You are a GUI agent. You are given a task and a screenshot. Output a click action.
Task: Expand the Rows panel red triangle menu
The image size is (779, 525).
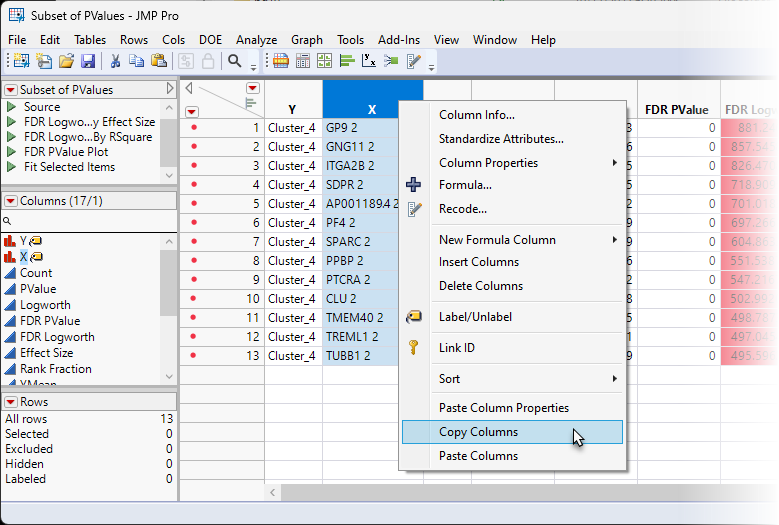coord(11,402)
